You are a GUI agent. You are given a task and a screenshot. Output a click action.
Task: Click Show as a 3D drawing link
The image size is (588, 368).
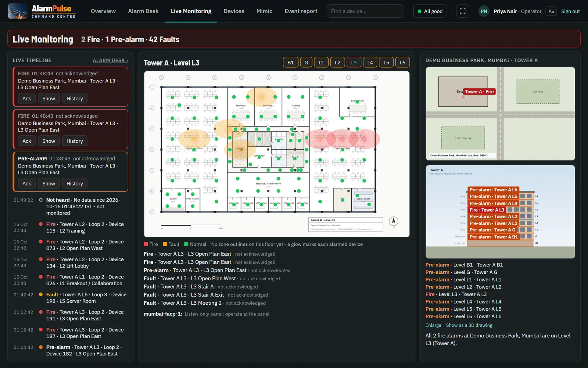pos(469,325)
